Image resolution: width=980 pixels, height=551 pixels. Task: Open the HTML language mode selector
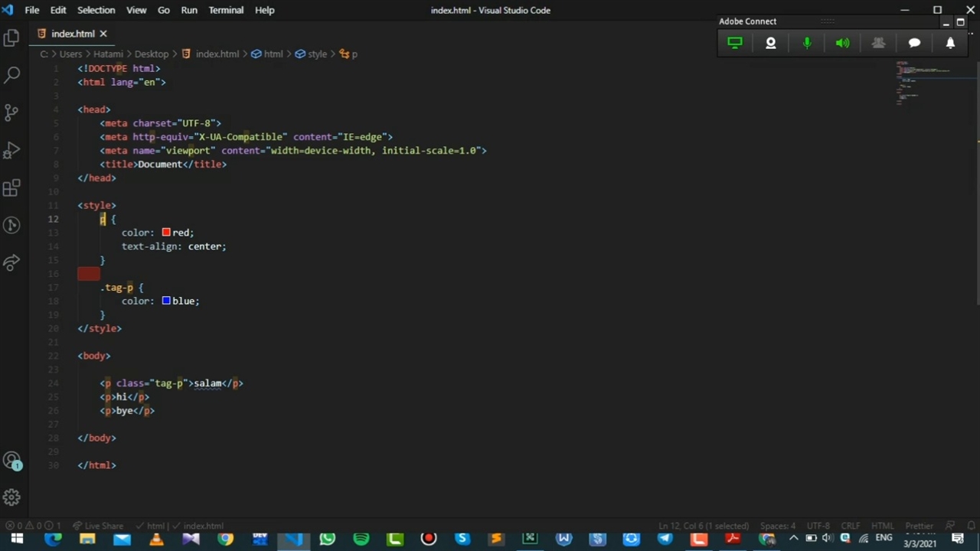coord(882,526)
